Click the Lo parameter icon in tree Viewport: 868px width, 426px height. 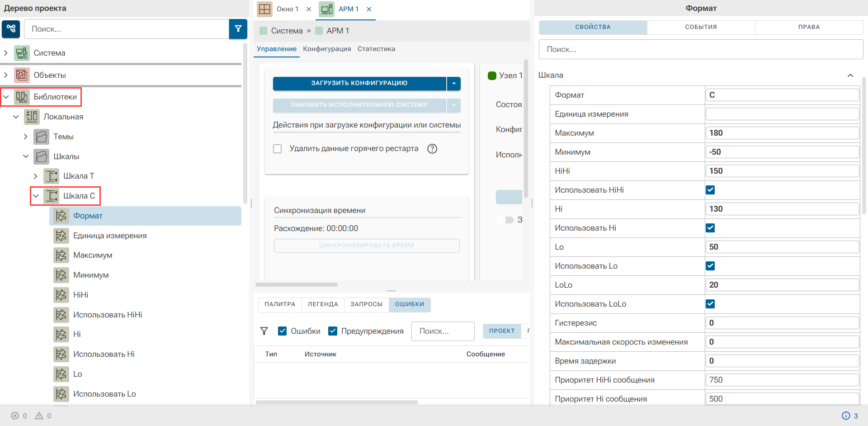coord(61,374)
